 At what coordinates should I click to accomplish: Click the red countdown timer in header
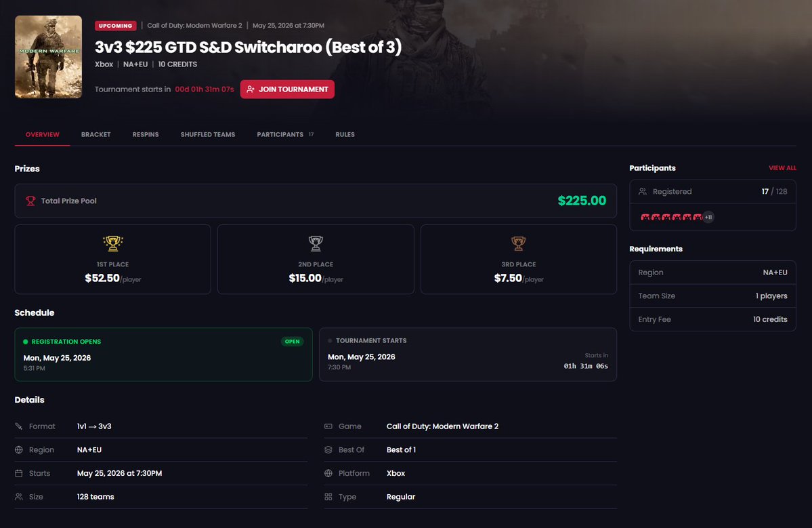tap(205, 89)
